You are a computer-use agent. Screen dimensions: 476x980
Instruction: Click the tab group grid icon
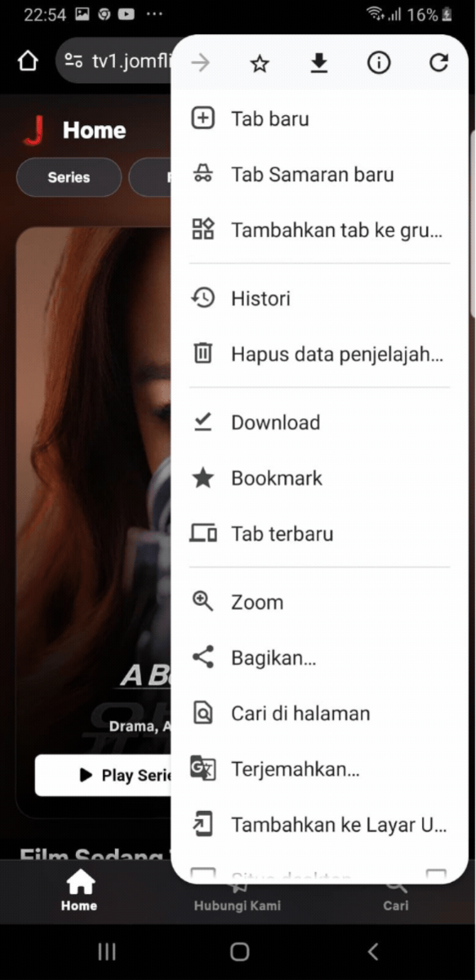click(202, 229)
